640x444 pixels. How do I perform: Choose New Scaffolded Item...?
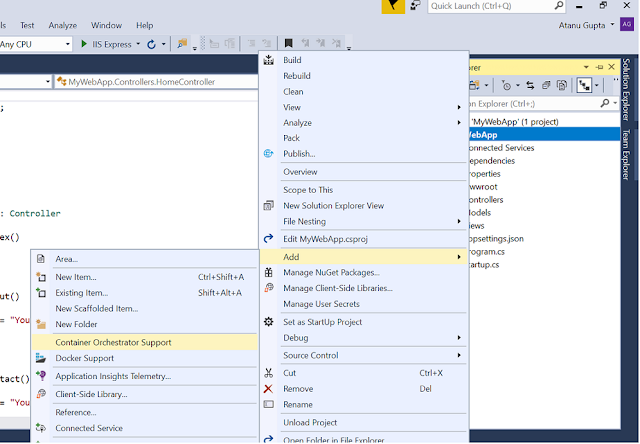[x=144, y=309]
